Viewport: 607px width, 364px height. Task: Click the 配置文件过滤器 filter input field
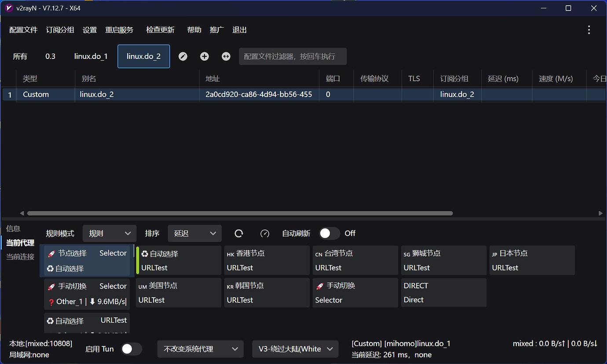click(x=293, y=56)
